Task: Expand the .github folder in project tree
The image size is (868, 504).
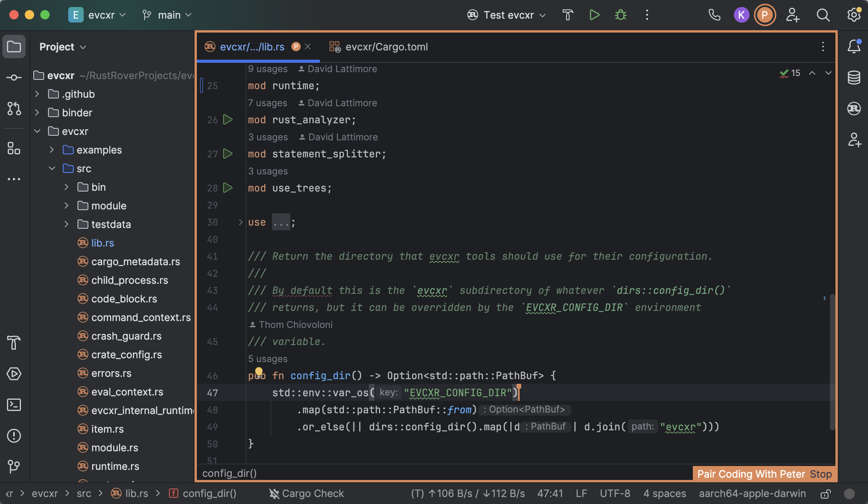Action: click(37, 94)
